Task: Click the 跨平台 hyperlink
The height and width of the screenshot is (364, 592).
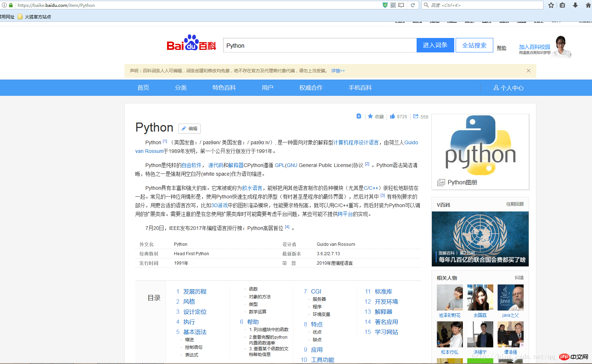Action: pyautogui.click(x=345, y=214)
